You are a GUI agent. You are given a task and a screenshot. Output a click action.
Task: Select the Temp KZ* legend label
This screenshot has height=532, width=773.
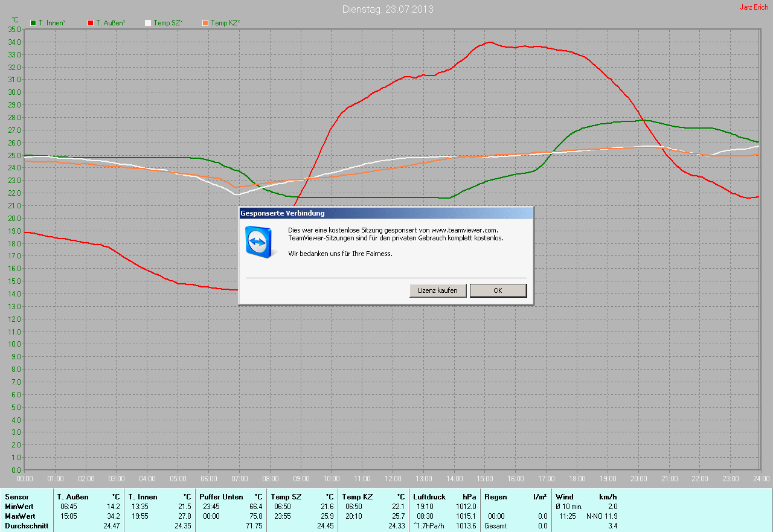(x=225, y=23)
